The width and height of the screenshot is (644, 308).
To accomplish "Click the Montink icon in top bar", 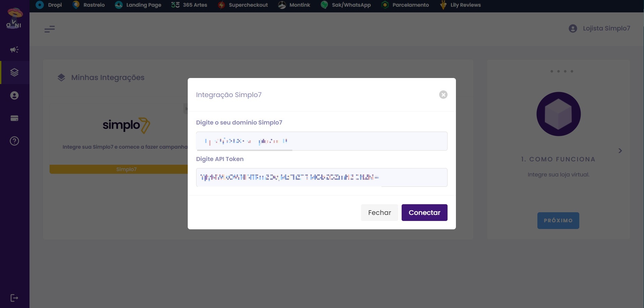I will (x=282, y=5).
